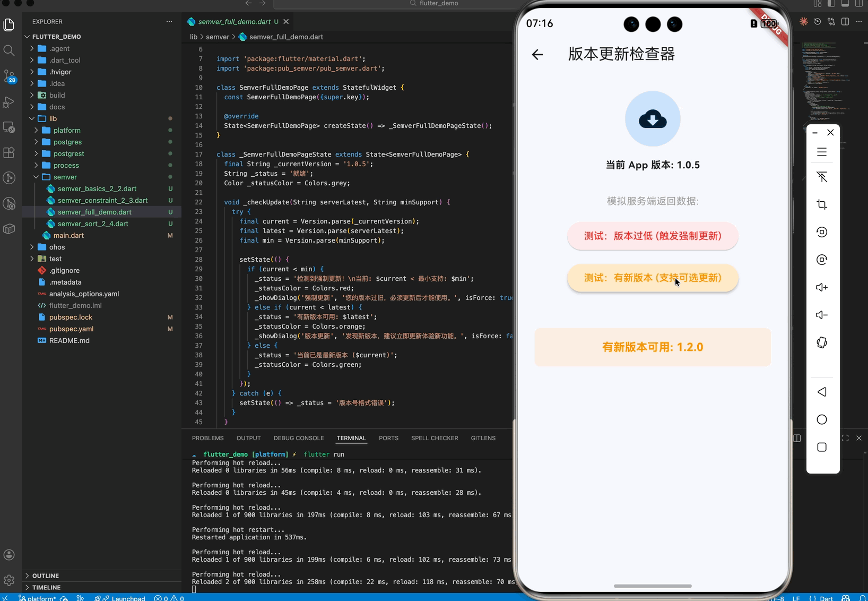Increase emulator volume
The height and width of the screenshot is (601, 868).
pos(822,287)
